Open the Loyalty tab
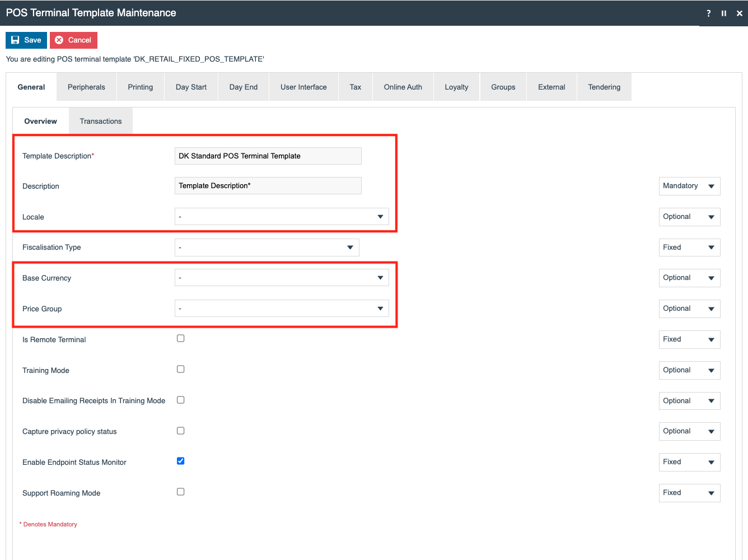Image resolution: width=748 pixels, height=560 pixels. tap(456, 87)
